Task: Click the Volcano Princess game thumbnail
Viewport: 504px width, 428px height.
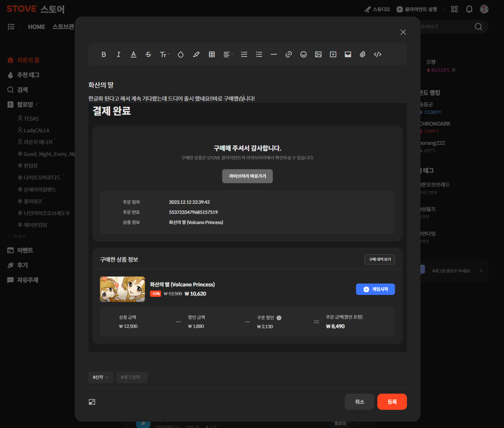Action: (122, 289)
